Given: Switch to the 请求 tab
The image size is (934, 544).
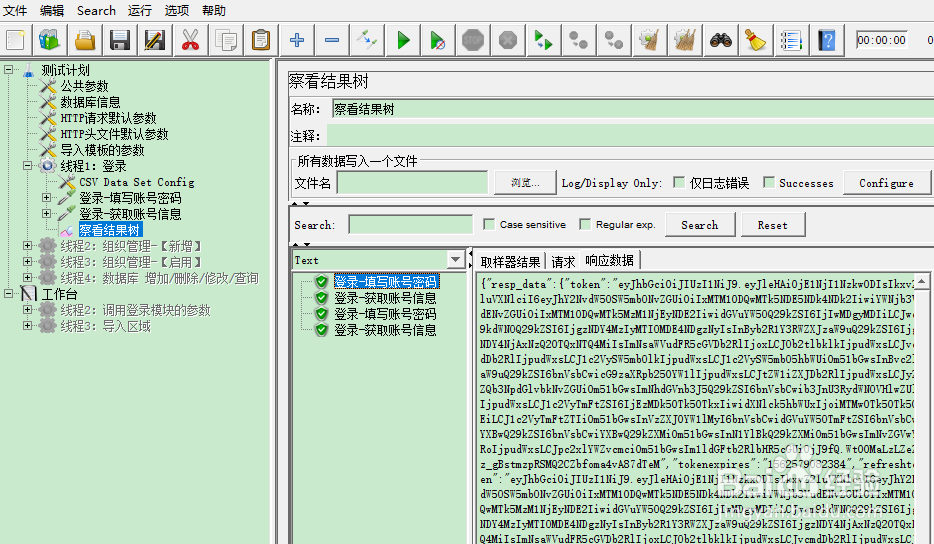Looking at the screenshot, I should click(x=563, y=262).
